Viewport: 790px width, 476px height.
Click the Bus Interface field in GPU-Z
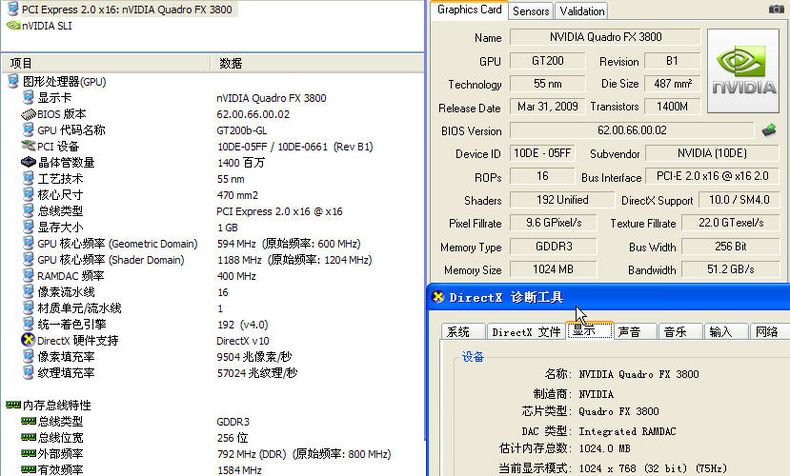pyautogui.click(x=712, y=176)
